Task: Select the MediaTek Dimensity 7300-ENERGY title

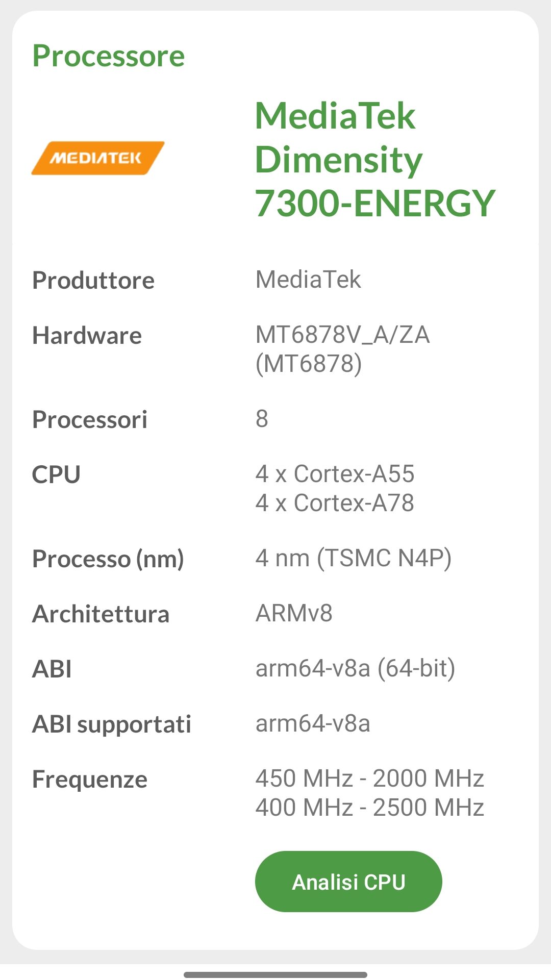Action: click(x=374, y=159)
